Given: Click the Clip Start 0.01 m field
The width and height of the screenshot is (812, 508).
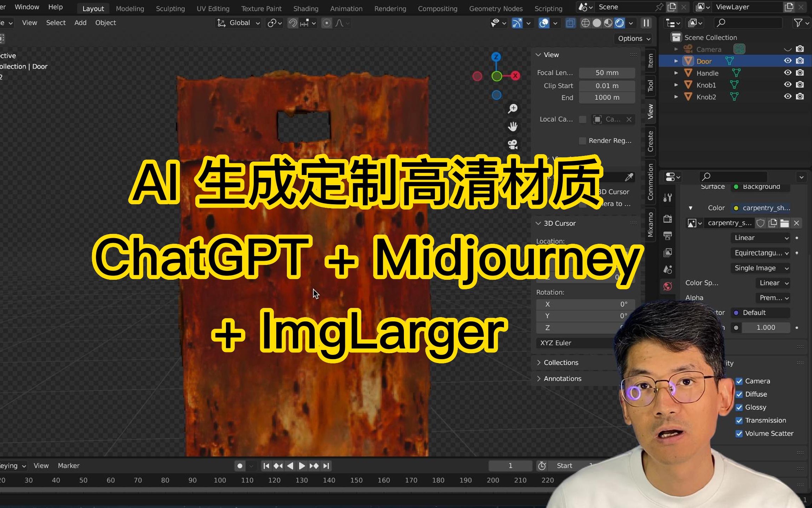Looking at the screenshot, I should 607,86.
